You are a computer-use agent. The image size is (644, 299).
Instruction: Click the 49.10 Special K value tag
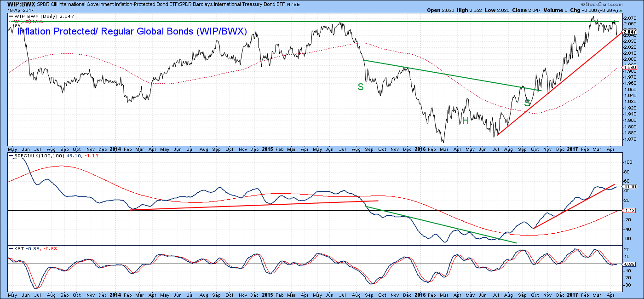point(629,186)
